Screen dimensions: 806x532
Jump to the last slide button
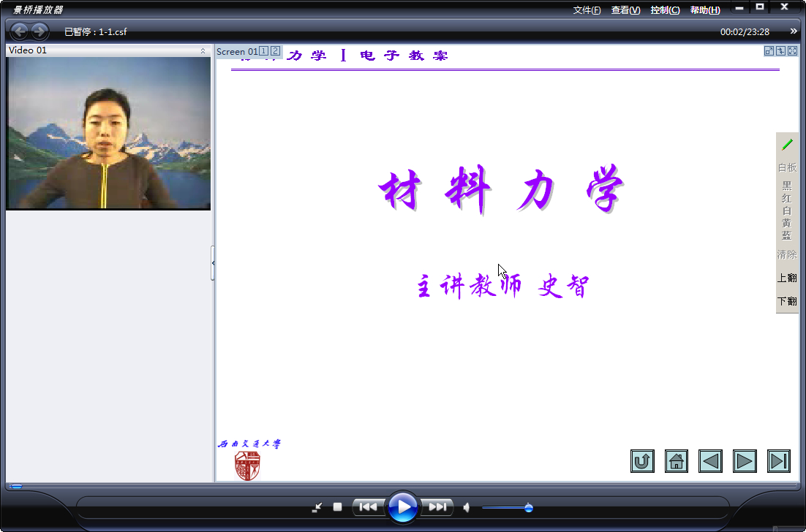[x=779, y=461]
